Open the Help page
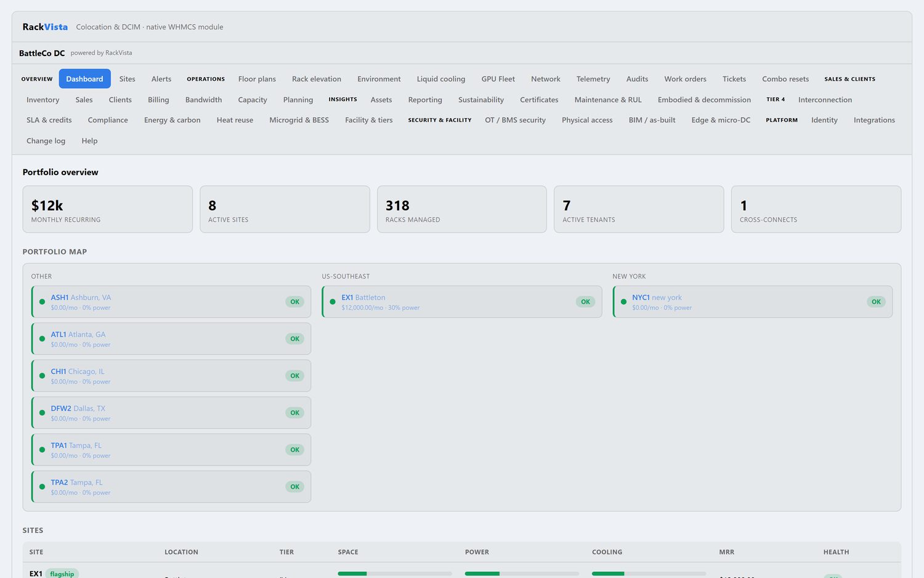The image size is (924, 578). pyautogui.click(x=89, y=141)
